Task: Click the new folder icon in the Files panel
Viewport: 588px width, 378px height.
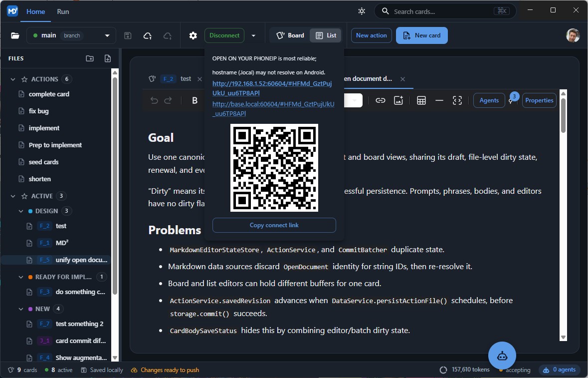Action: point(90,58)
